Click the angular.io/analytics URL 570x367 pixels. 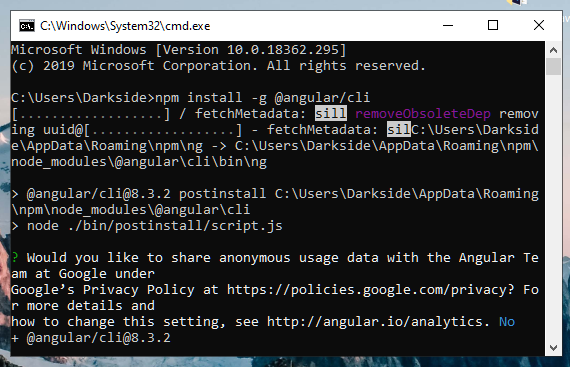(x=378, y=322)
